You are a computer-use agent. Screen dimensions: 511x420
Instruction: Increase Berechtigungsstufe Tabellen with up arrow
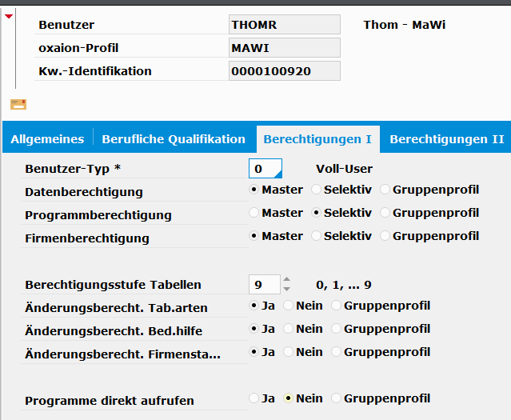pos(287,280)
